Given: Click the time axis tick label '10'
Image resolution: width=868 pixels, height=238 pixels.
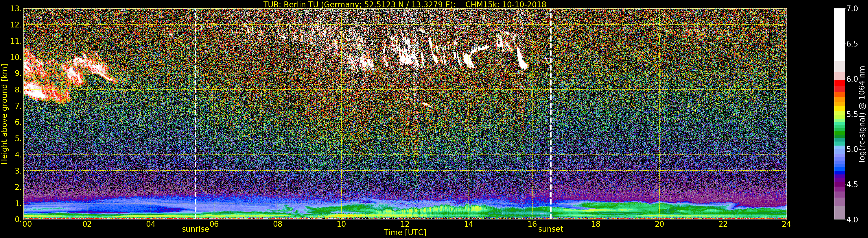Looking at the screenshot, I should click(x=341, y=224).
